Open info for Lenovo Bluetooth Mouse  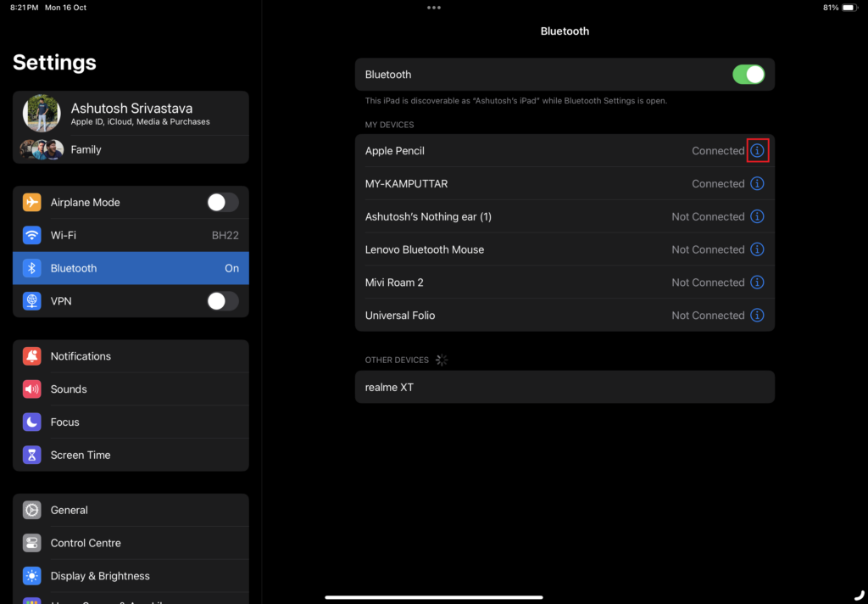(757, 249)
